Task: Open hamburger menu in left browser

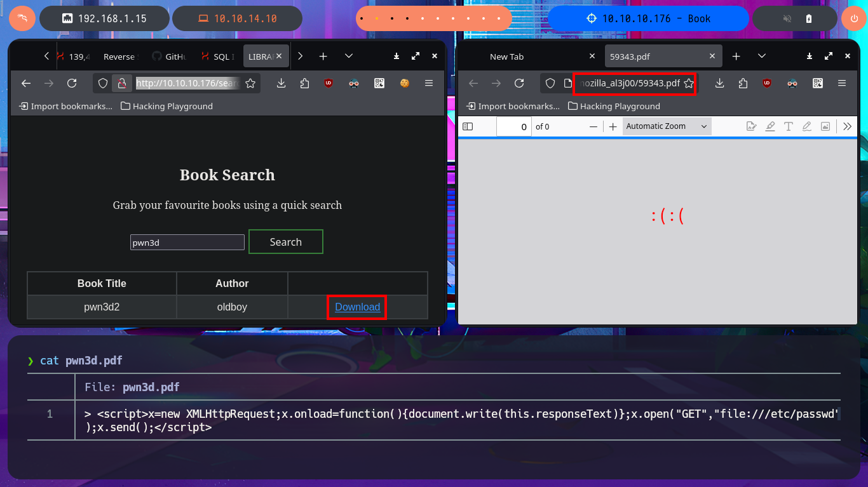Action: coord(429,83)
